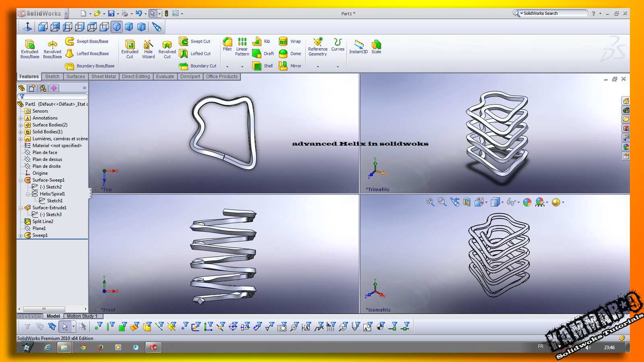
Task: Open the Save button dropdown arrow
Action: coord(118,14)
